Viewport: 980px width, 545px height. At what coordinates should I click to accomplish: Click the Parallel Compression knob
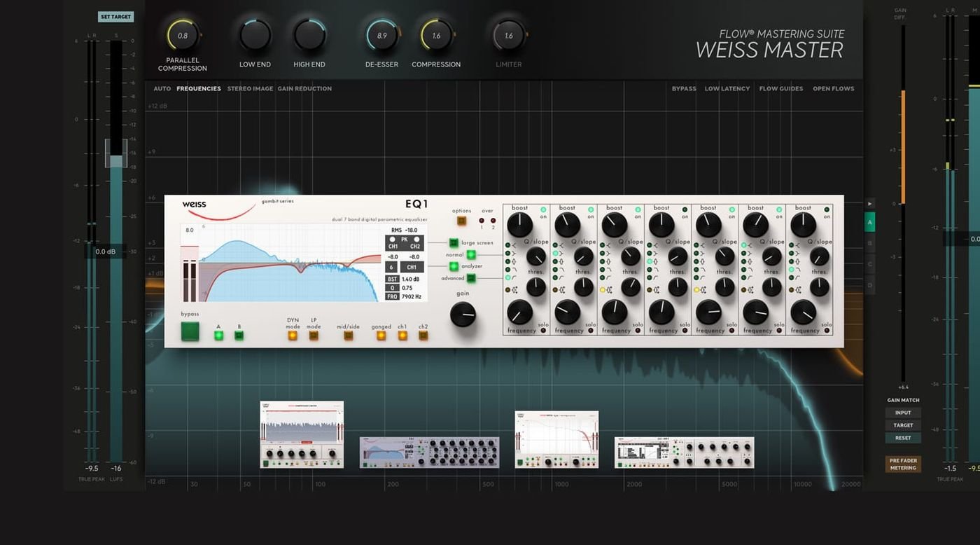[x=183, y=35]
